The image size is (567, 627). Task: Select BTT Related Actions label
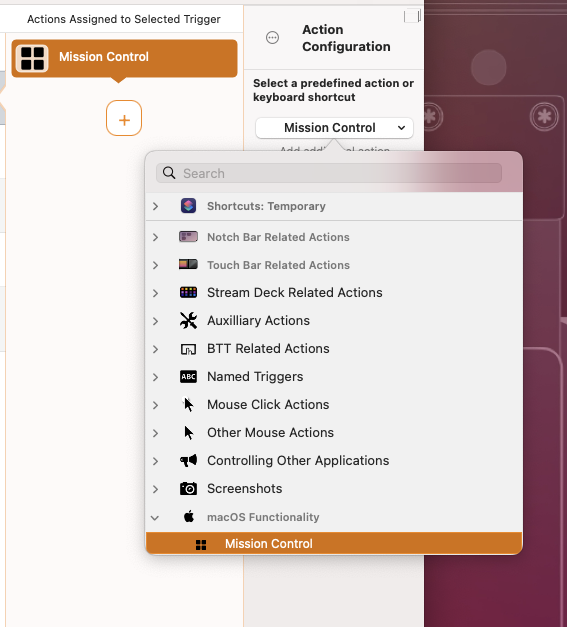(x=268, y=349)
